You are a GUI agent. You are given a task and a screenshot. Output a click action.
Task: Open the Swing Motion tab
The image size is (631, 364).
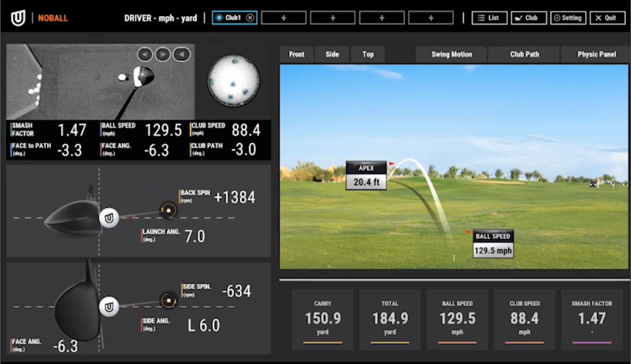[x=452, y=54]
